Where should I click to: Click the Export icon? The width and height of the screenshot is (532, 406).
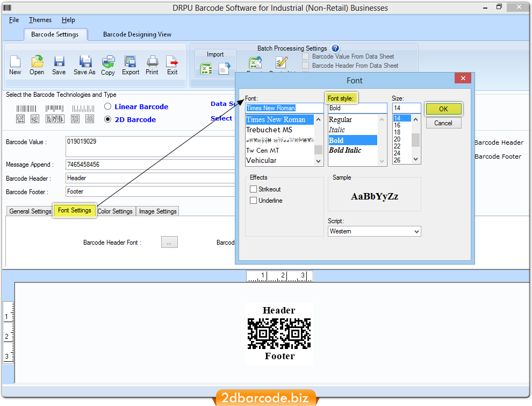[x=130, y=61]
